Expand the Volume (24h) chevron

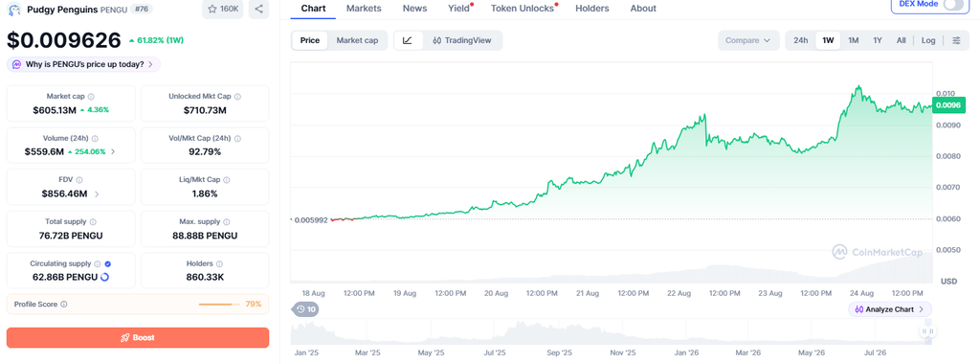coord(113,152)
